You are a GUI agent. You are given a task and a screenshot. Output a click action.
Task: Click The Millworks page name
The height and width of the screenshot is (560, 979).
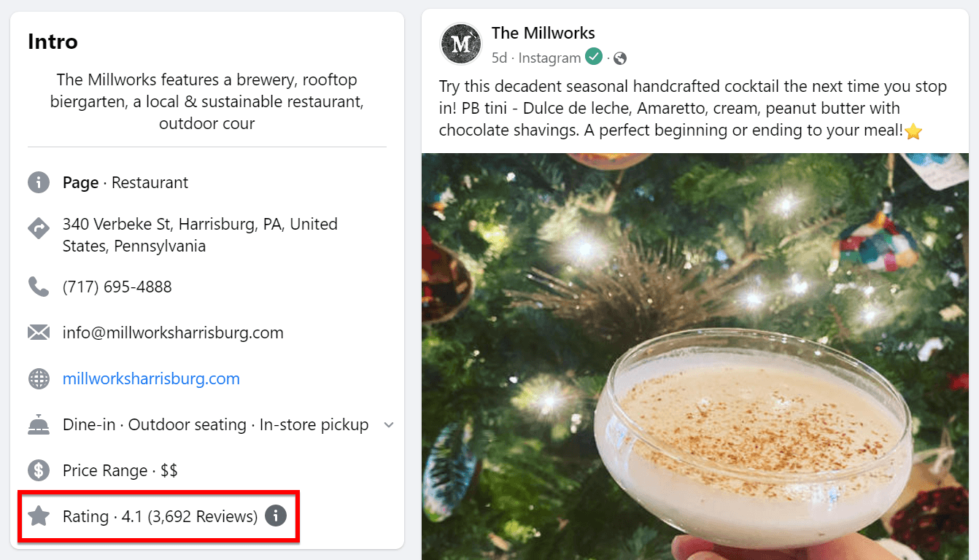click(x=543, y=33)
